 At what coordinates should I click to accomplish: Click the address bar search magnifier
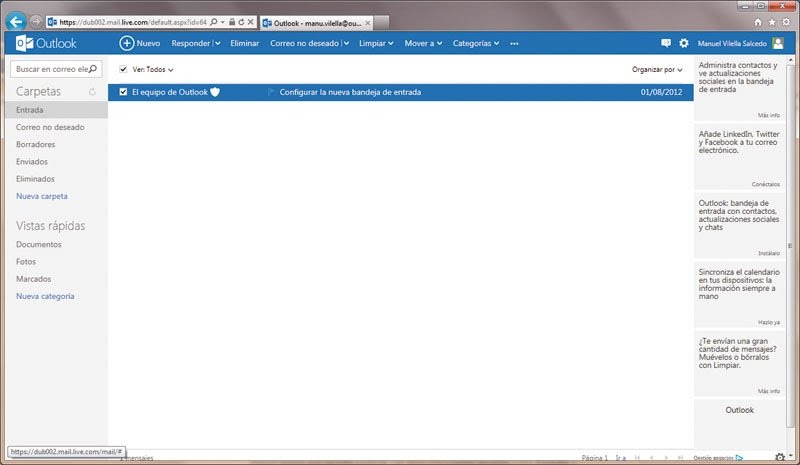coord(214,22)
